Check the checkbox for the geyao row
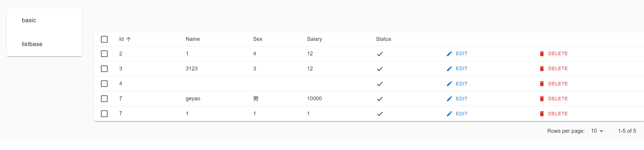Screen dimensions: 644x150 tap(104, 99)
